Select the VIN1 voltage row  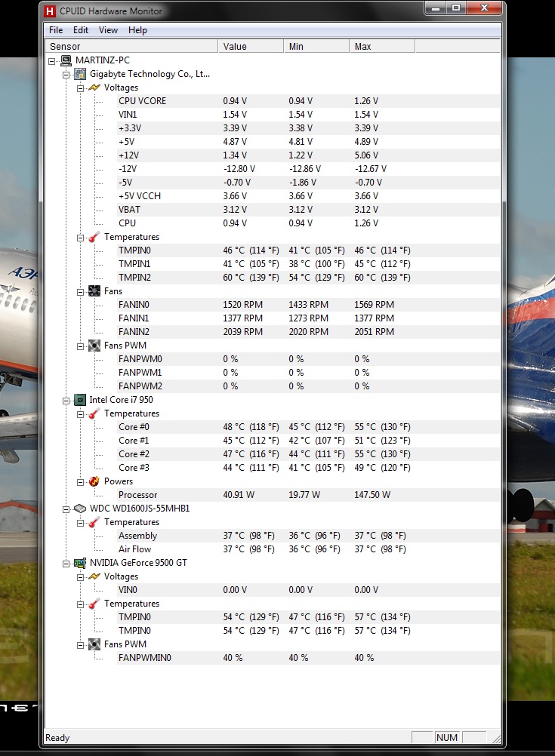pyautogui.click(x=308, y=114)
